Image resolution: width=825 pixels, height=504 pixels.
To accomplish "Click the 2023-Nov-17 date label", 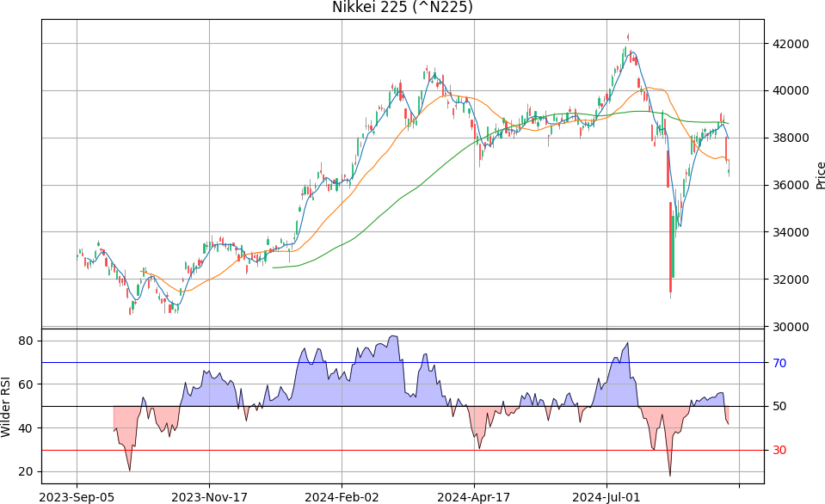I will 209,497.
